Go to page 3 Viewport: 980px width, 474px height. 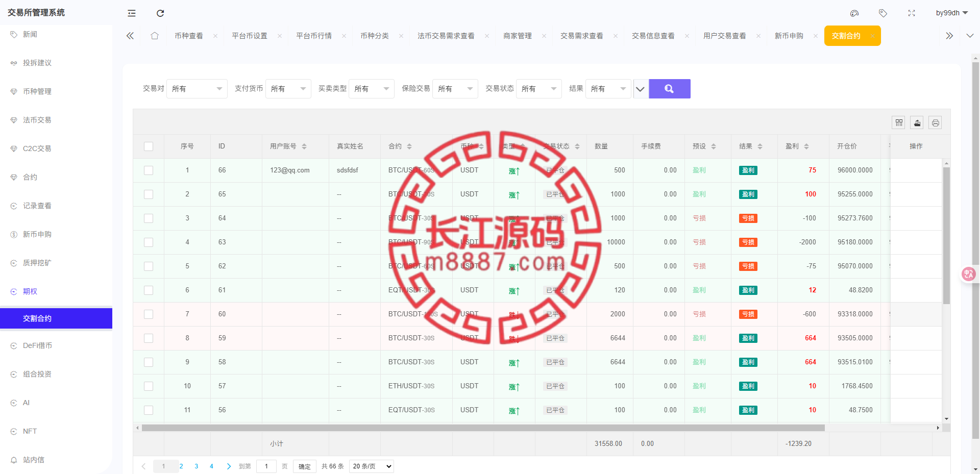point(197,466)
